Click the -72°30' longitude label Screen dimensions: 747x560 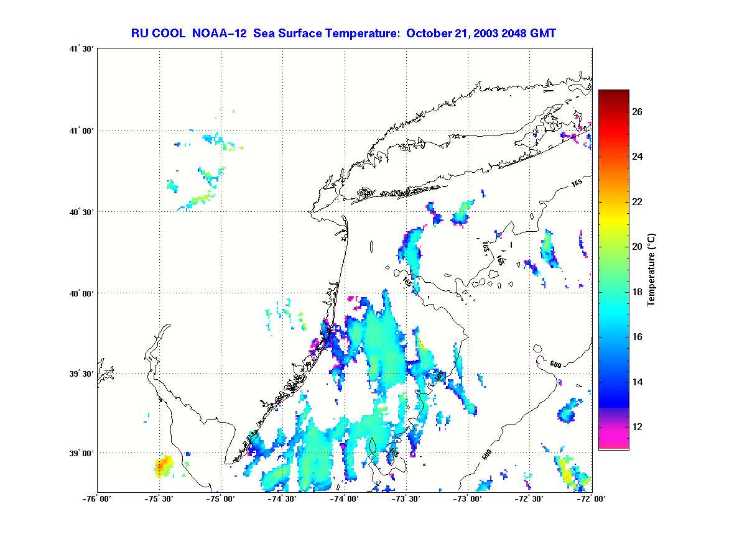pos(530,498)
